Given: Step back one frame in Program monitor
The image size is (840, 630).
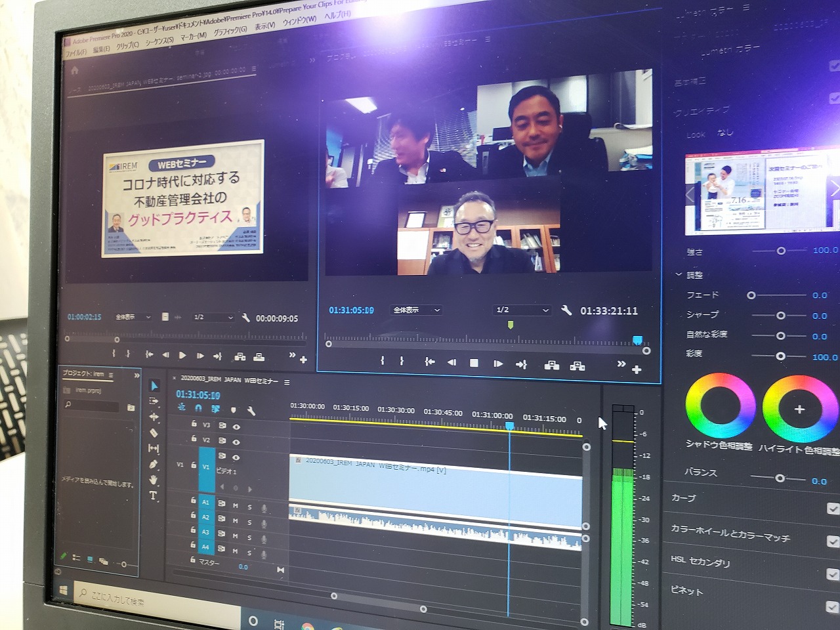Looking at the screenshot, I should pyautogui.click(x=451, y=362).
